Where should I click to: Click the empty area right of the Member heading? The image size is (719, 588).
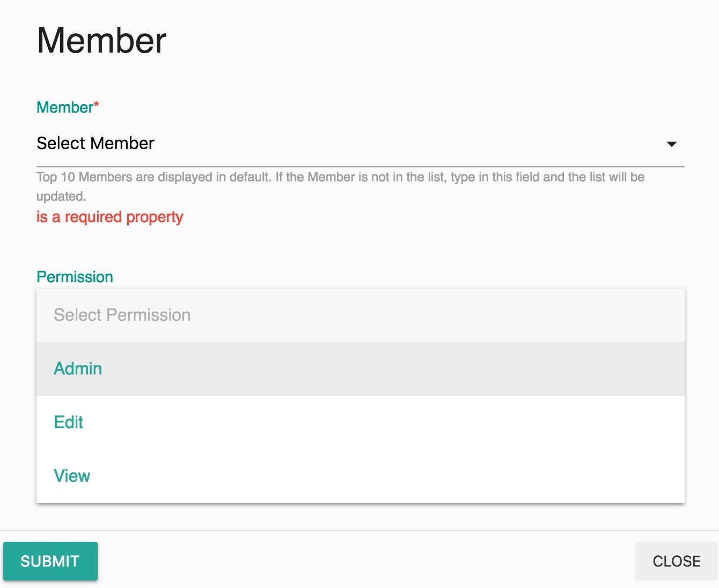(429, 41)
